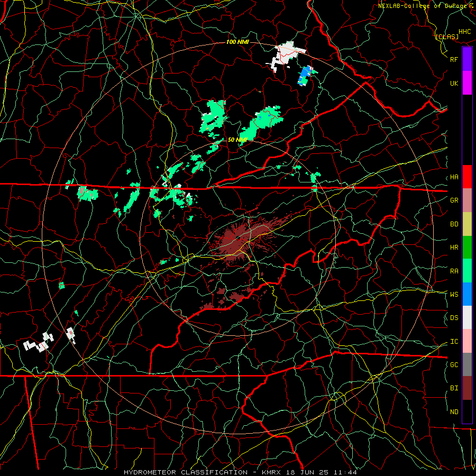The height and width of the screenshot is (476, 476).
Task: Click the WS blue color swatch
Action: click(467, 294)
